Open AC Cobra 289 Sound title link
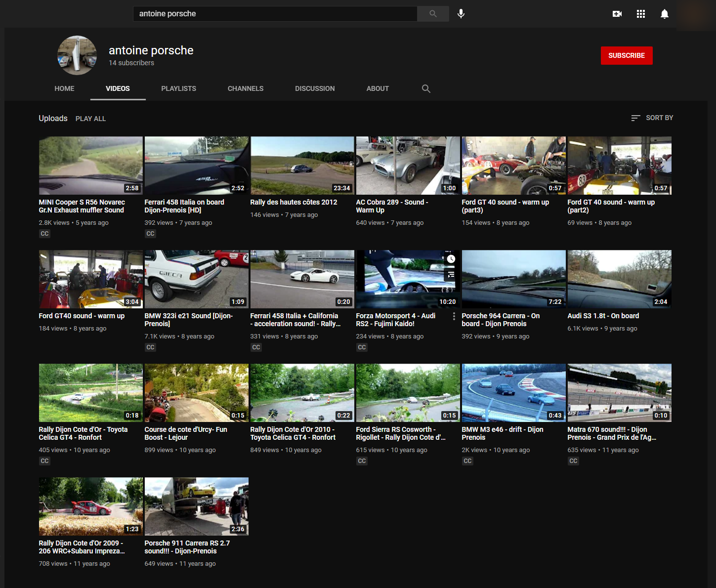The height and width of the screenshot is (588, 716). click(x=392, y=206)
